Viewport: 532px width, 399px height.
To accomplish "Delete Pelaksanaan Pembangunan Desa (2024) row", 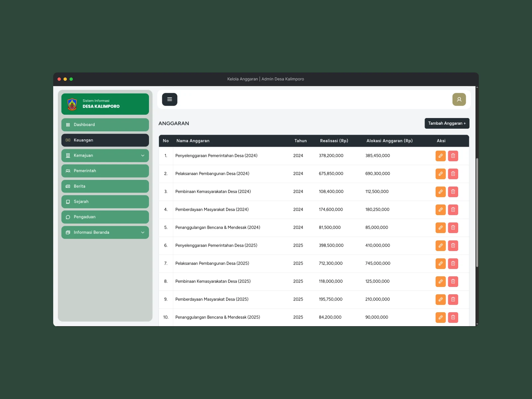I will [x=453, y=174].
